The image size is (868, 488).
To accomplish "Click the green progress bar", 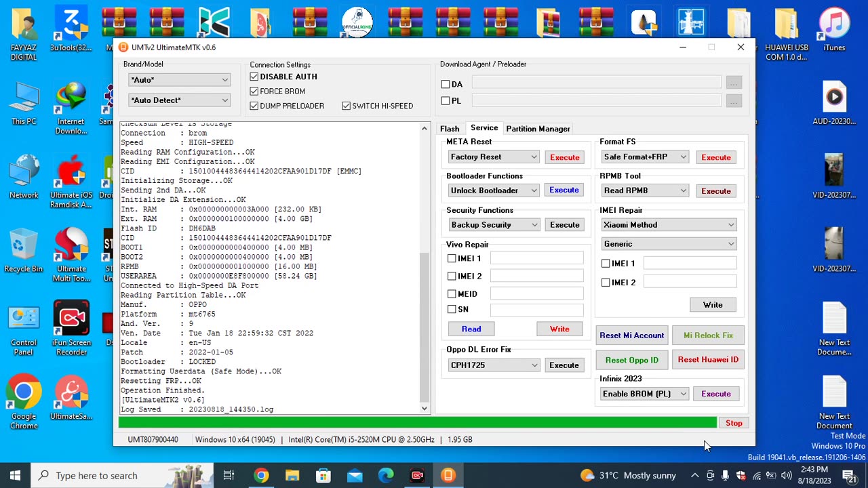I will (417, 423).
